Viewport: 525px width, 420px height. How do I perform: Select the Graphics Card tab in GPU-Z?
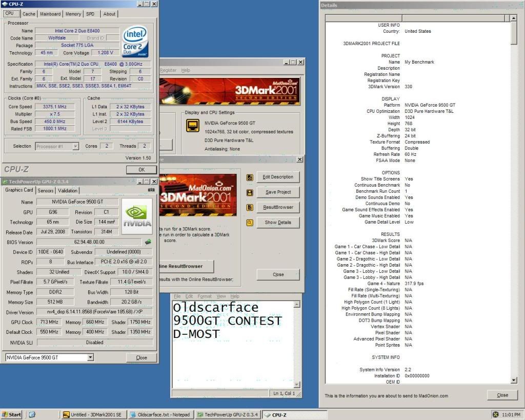pyautogui.click(x=19, y=190)
